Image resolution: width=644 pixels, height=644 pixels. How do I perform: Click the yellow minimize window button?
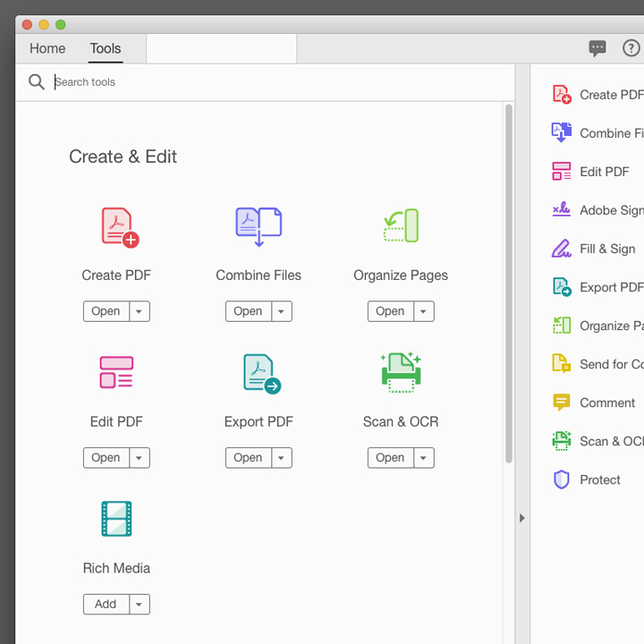point(44,25)
